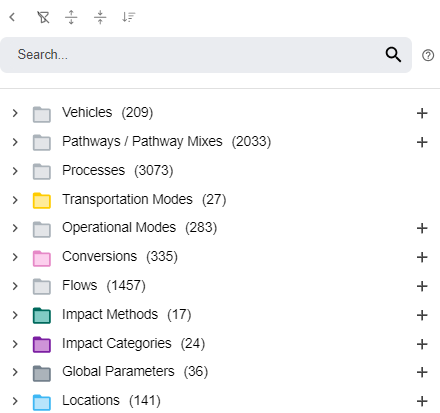Expand the Locations chevron
440x413 pixels.
[x=15, y=401]
